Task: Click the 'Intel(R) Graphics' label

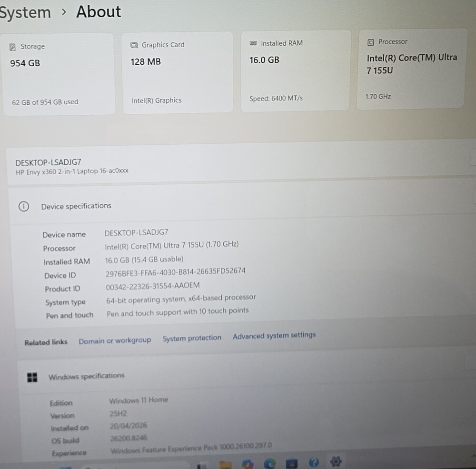Action: pyautogui.click(x=157, y=100)
